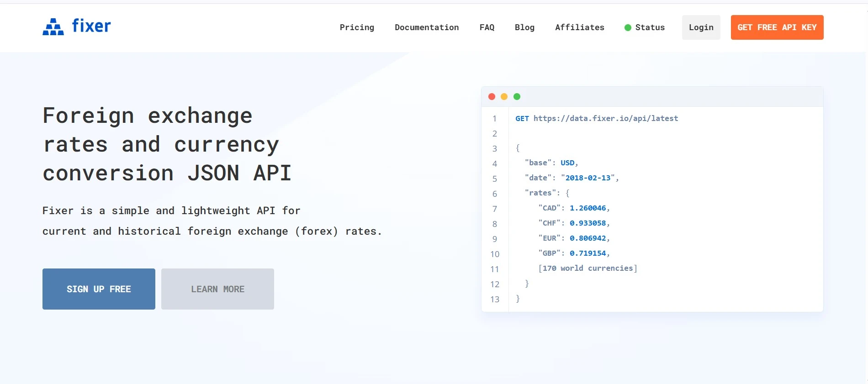Go to the FAQ page
The height and width of the screenshot is (384, 868).
487,27
